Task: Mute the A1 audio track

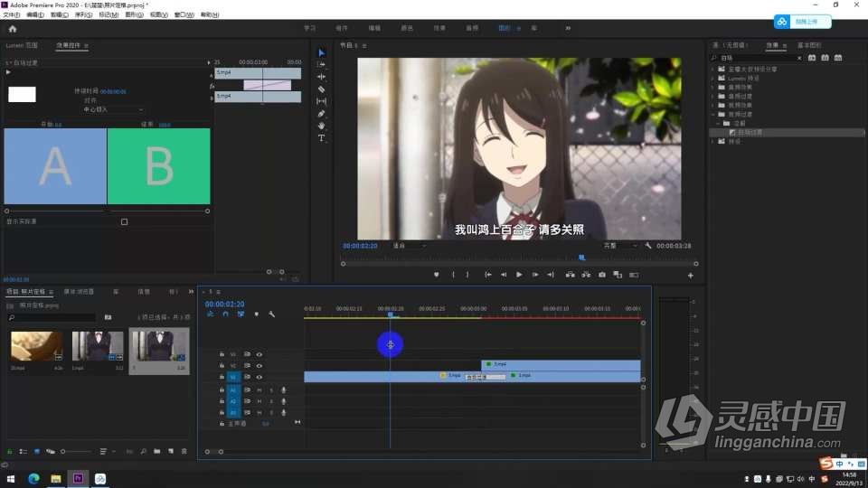Action: tap(259, 390)
